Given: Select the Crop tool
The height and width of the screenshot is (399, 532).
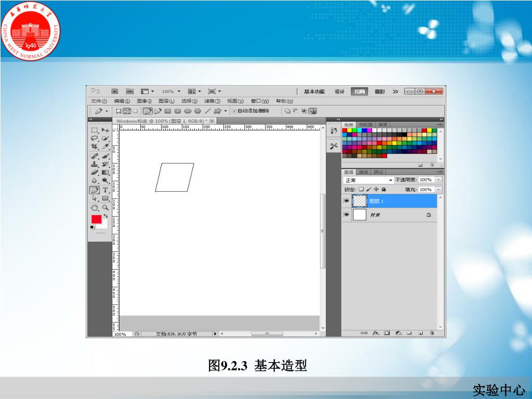Looking at the screenshot, I should click(x=95, y=147).
